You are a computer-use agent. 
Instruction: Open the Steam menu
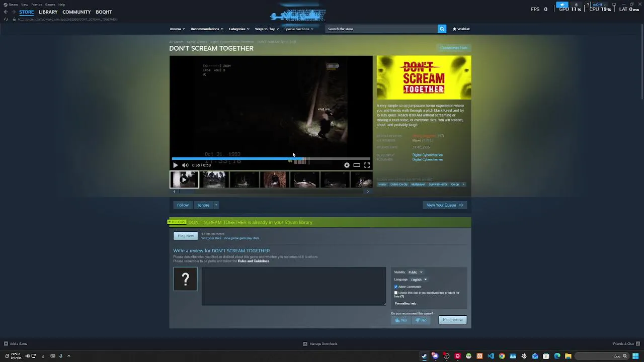(x=13, y=5)
